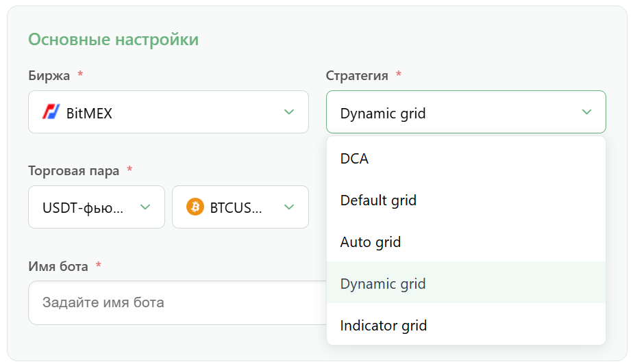This screenshot has width=633, height=364.
Task: Click the chevron next to USDT-фью...
Action: 145,207
